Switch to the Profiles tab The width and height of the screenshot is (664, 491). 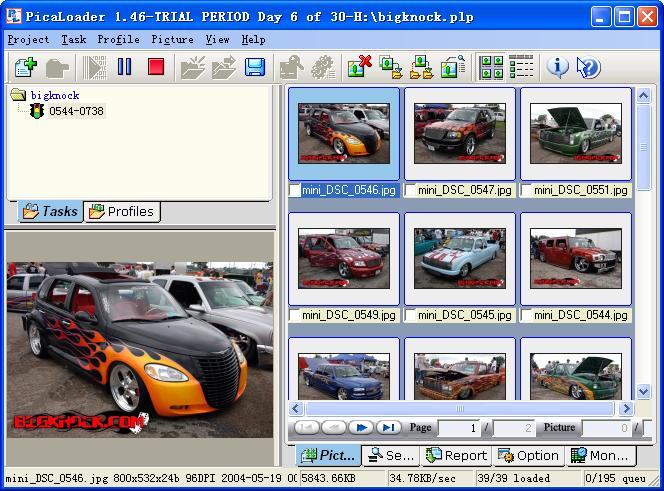(122, 211)
